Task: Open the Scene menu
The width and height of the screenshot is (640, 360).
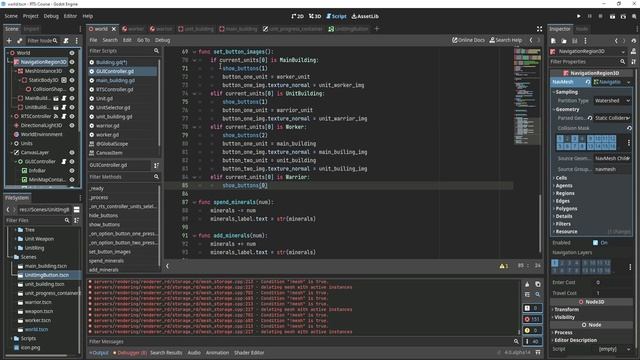Action: [11, 16]
